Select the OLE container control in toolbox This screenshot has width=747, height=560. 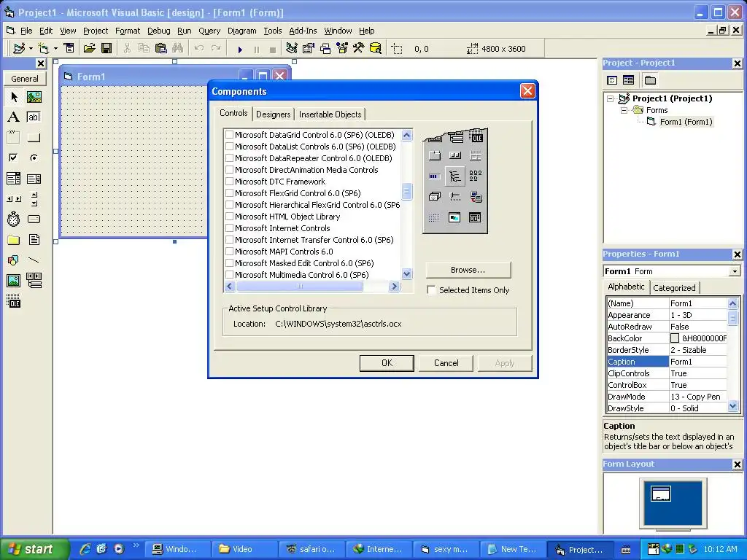pyautogui.click(x=14, y=300)
